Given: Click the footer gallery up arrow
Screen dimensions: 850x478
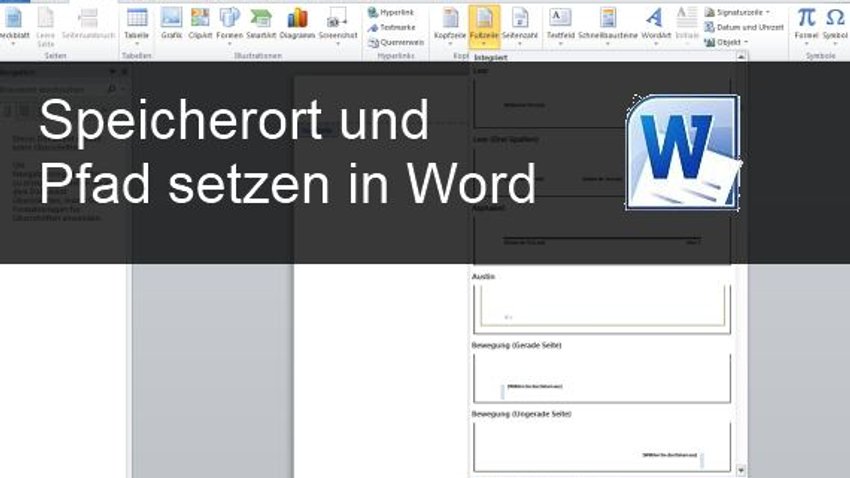Looking at the screenshot, I should pos(741,56).
